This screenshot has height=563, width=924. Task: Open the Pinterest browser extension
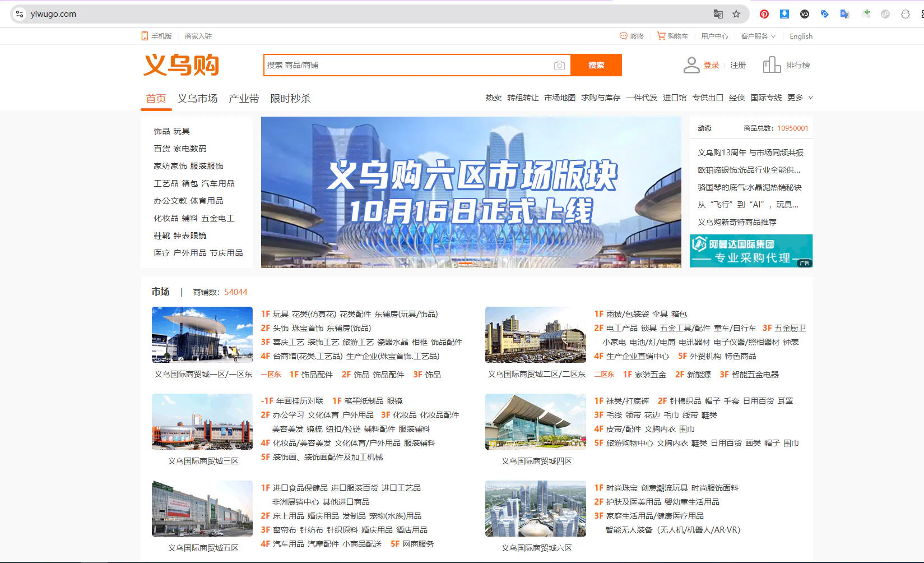[x=764, y=14]
